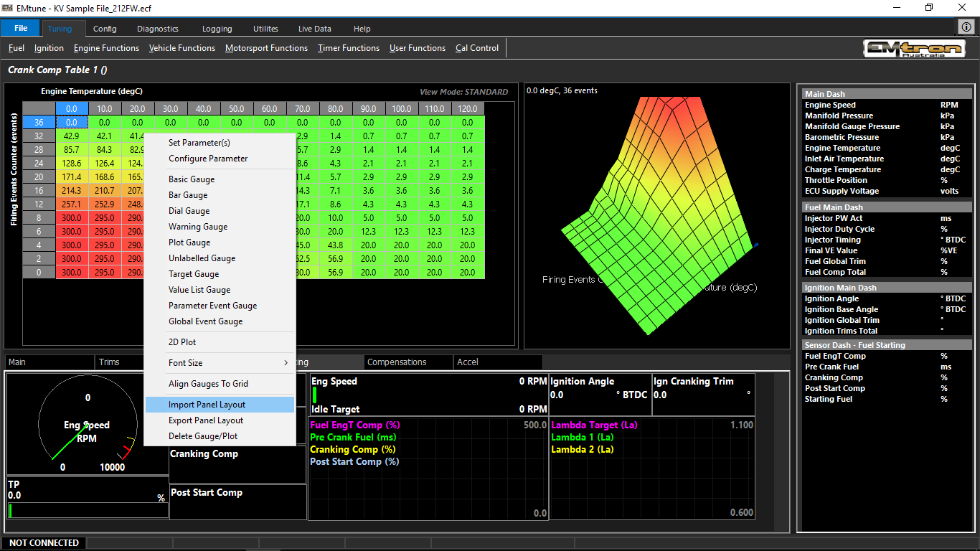Screen dimensions: 980x551
Task: Open the Live Data tab
Action: coord(315,29)
